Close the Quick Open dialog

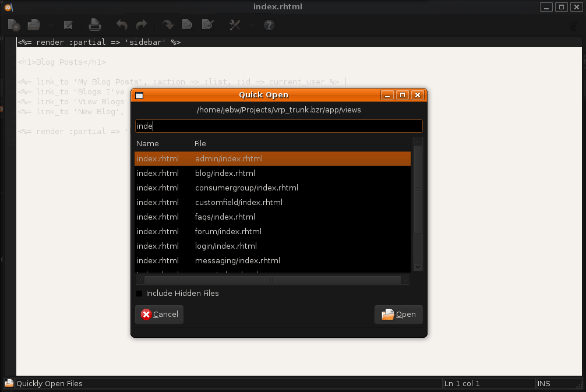[418, 96]
